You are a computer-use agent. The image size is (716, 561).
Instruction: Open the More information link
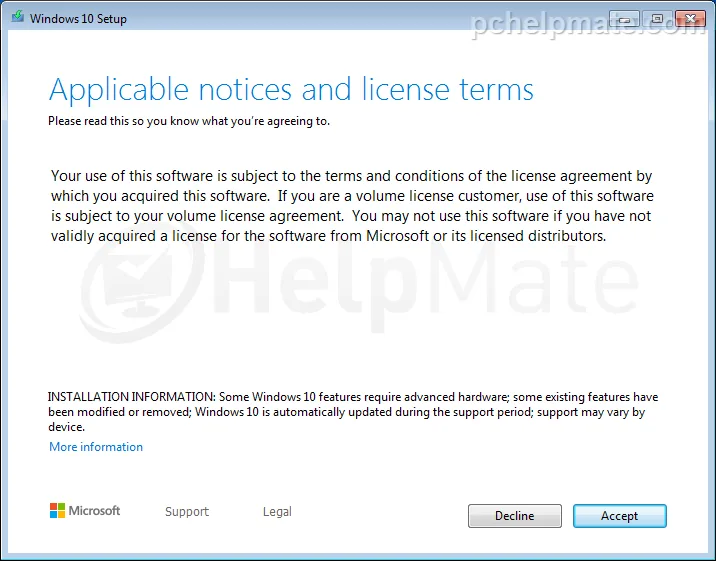96,447
